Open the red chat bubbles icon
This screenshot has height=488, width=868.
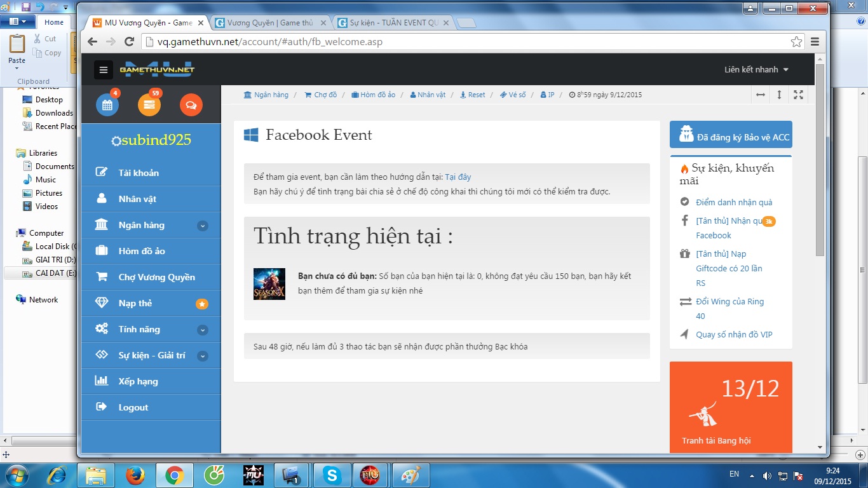coord(191,105)
